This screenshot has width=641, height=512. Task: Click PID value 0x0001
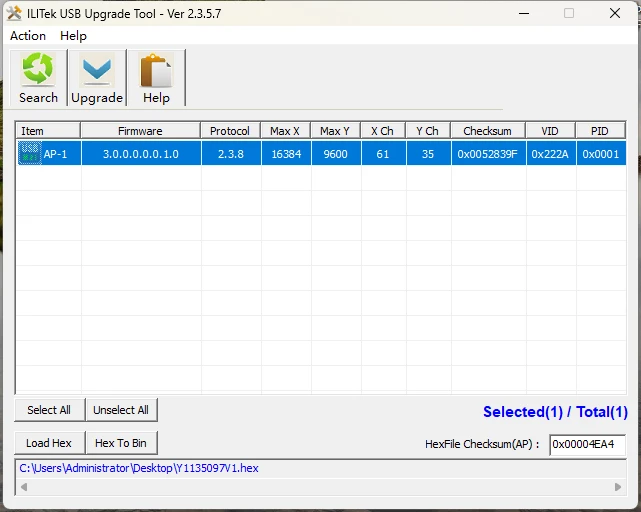click(601, 154)
